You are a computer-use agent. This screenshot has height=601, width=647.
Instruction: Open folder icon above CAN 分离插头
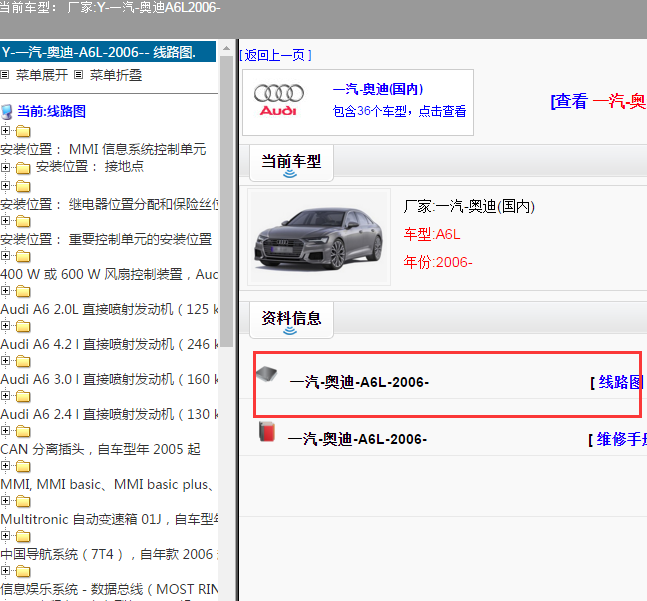point(23,432)
